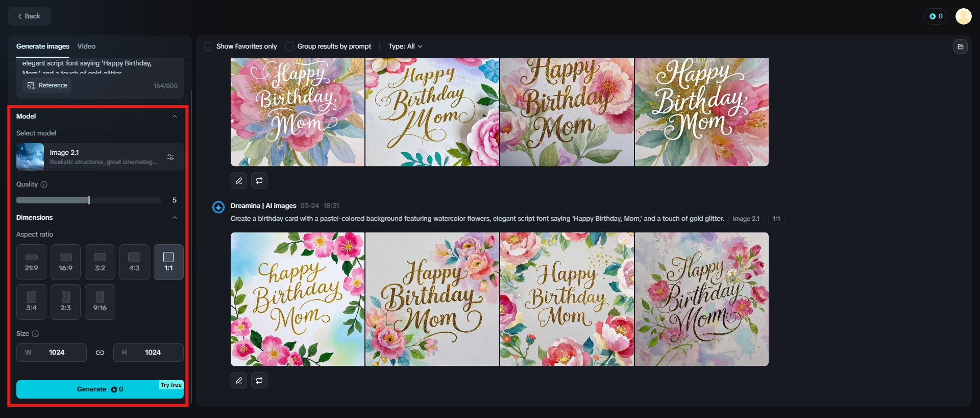Open the Type: All dropdown

pos(405,47)
